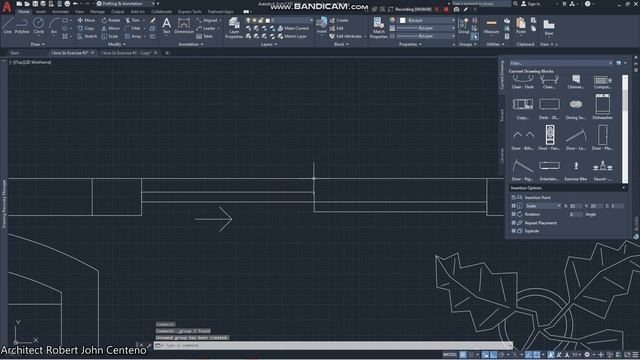
Task: Click Match Layer button
Action: pos(292,36)
